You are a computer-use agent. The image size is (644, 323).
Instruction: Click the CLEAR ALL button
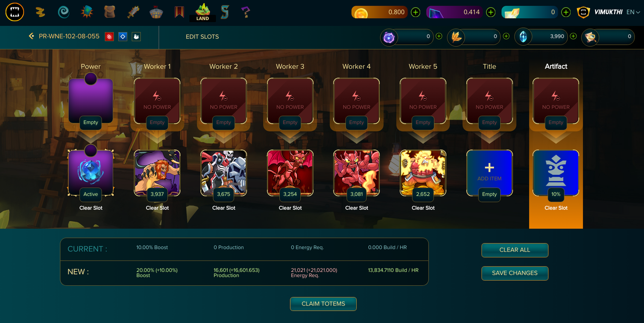515,250
